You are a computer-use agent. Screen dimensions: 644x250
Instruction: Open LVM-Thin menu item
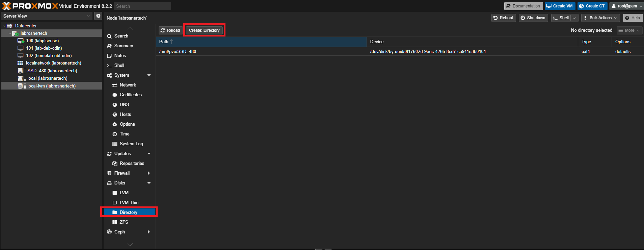click(130, 202)
